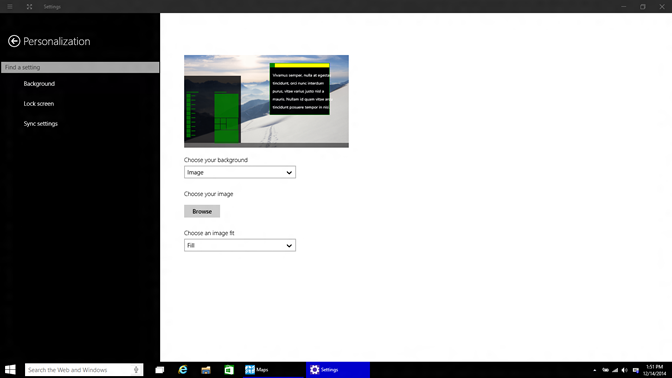Image resolution: width=672 pixels, height=378 pixels.
Task: Click the Browse button for images
Action: coord(202,211)
